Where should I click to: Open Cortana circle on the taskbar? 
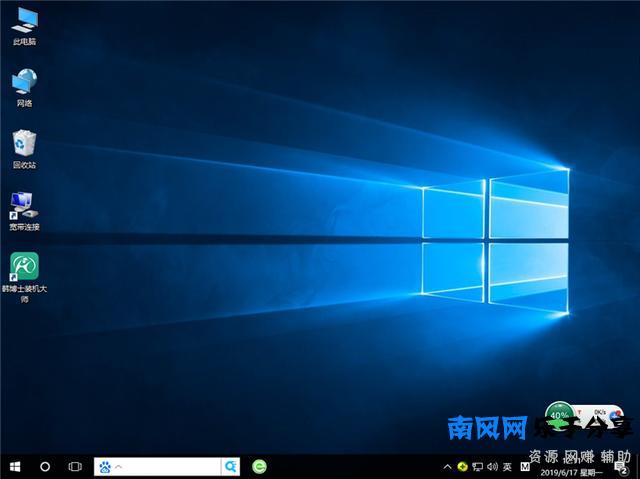[45, 466]
